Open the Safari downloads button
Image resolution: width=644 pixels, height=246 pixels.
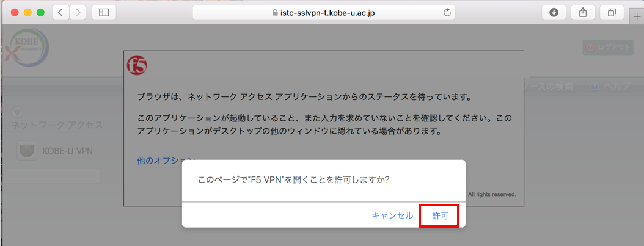click(x=554, y=12)
